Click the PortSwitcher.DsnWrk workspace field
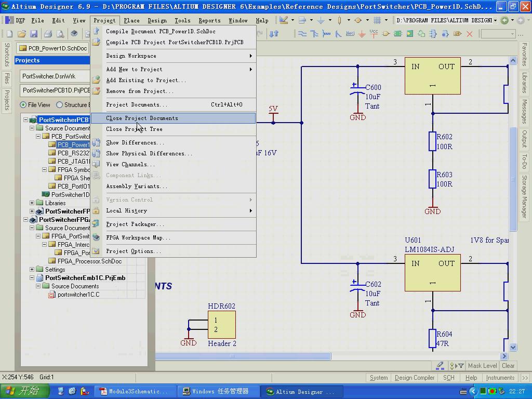The image size is (532, 399). click(55, 76)
